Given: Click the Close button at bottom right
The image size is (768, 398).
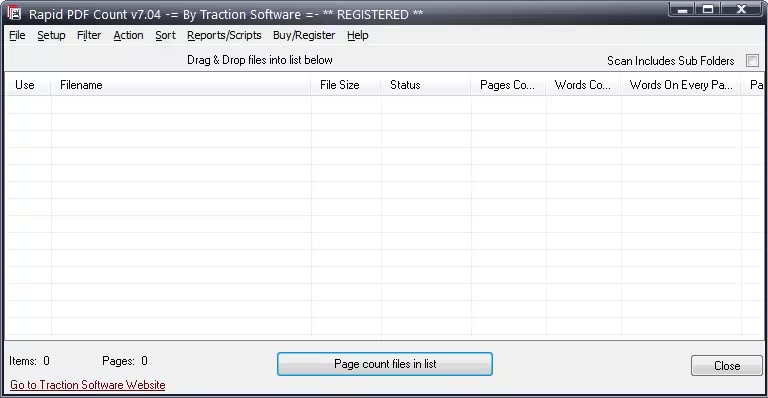Looking at the screenshot, I should coord(727,366).
